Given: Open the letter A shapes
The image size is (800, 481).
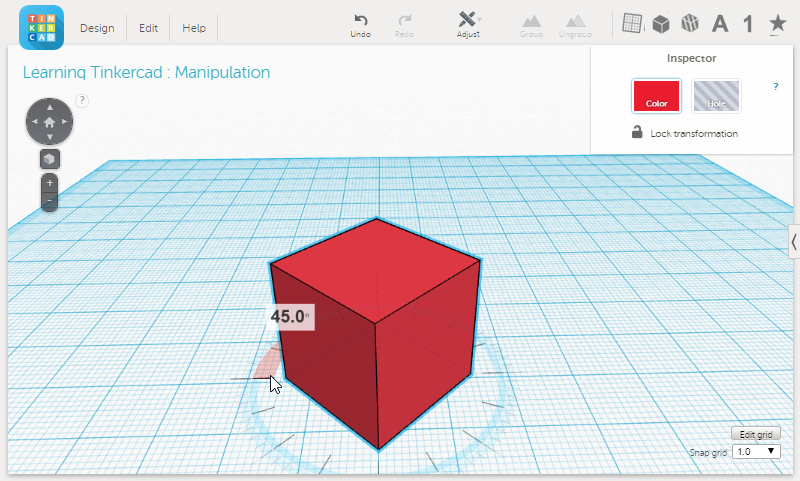Looking at the screenshot, I should pos(720,24).
